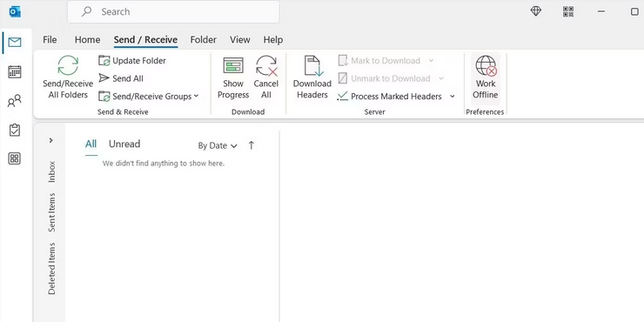The image size is (644, 322).
Task: Click Send/Receive All Folders icon
Action: tap(68, 66)
